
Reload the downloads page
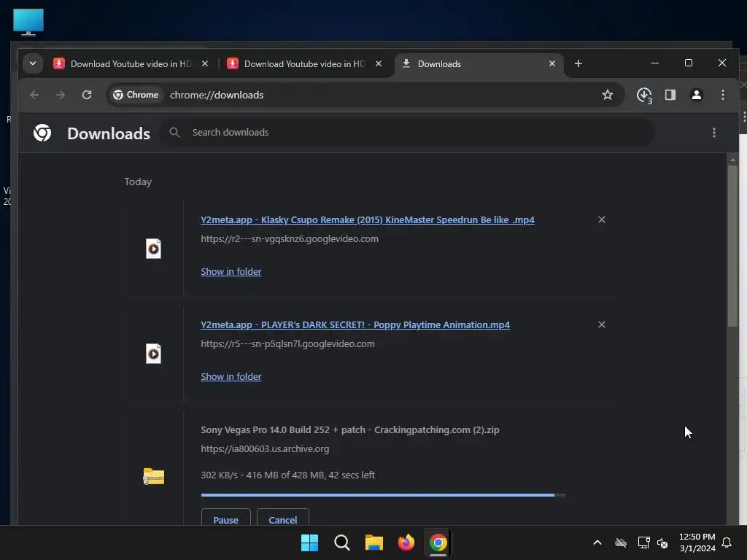pos(87,95)
